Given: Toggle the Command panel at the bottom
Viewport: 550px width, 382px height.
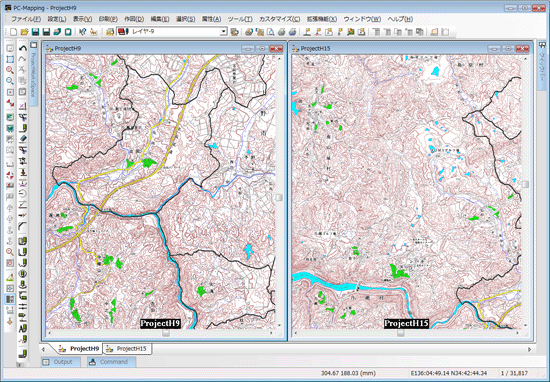Looking at the screenshot, I should click(112, 362).
